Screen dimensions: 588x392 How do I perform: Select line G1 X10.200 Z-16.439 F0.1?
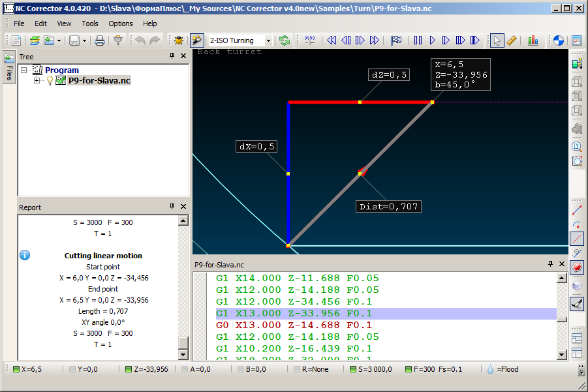[x=294, y=348]
